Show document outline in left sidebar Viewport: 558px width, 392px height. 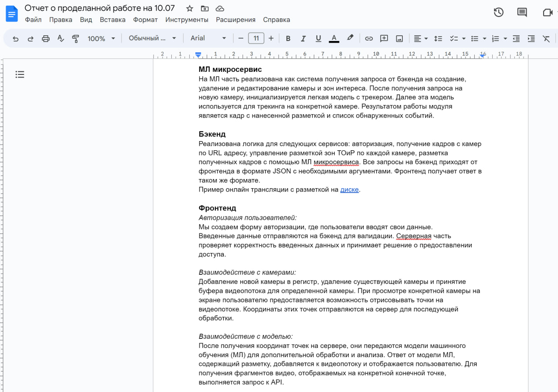tap(20, 74)
